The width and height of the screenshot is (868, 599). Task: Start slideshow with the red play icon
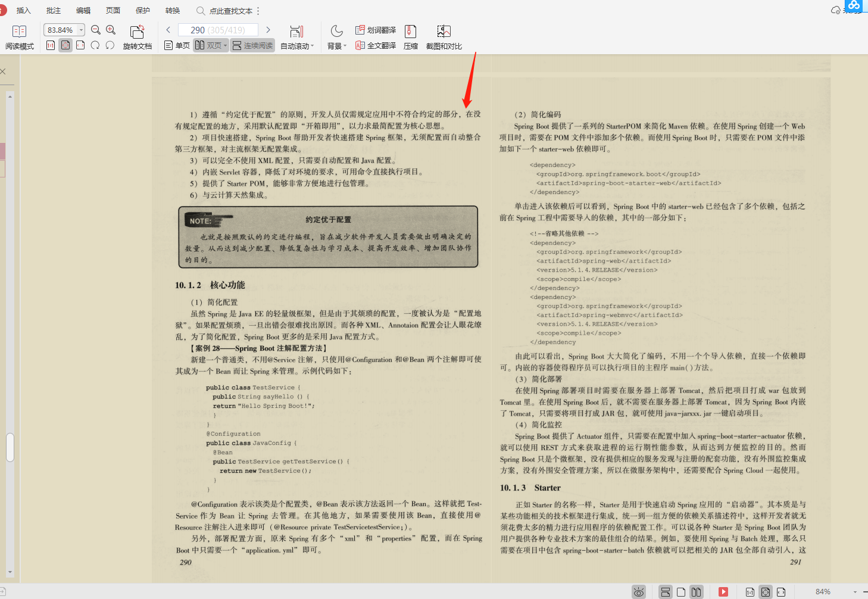pos(723,592)
